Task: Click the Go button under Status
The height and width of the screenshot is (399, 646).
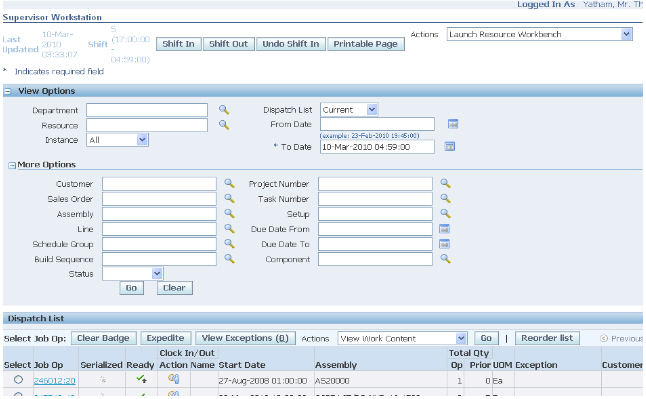Action: 131,288
